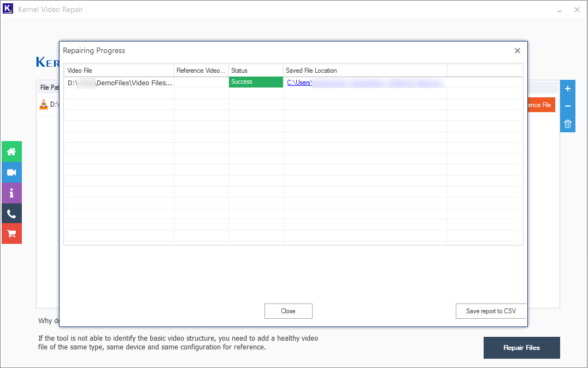Click the minus remove file icon
The image size is (588, 368).
click(x=567, y=106)
